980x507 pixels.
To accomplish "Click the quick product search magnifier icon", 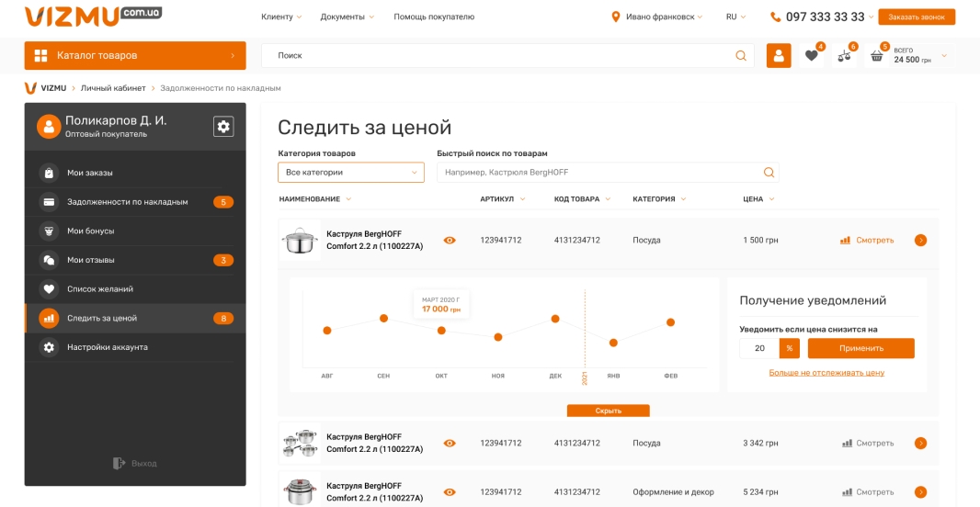I will pos(769,173).
